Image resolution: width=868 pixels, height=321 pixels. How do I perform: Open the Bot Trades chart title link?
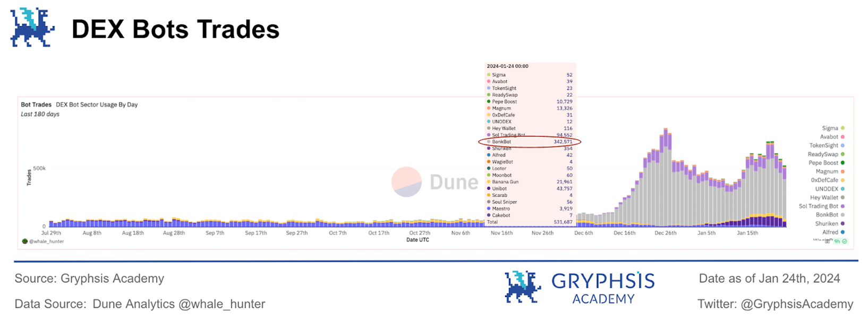[36, 105]
